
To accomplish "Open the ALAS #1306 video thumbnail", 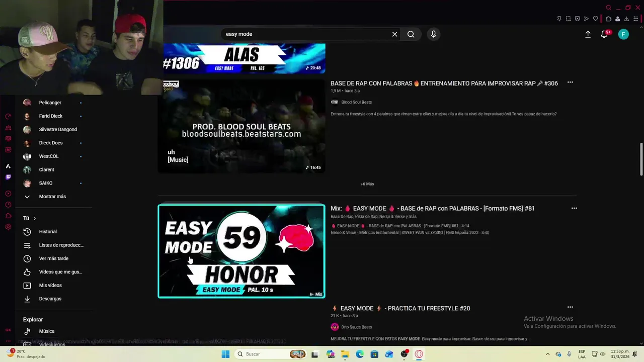I will tap(244, 58).
